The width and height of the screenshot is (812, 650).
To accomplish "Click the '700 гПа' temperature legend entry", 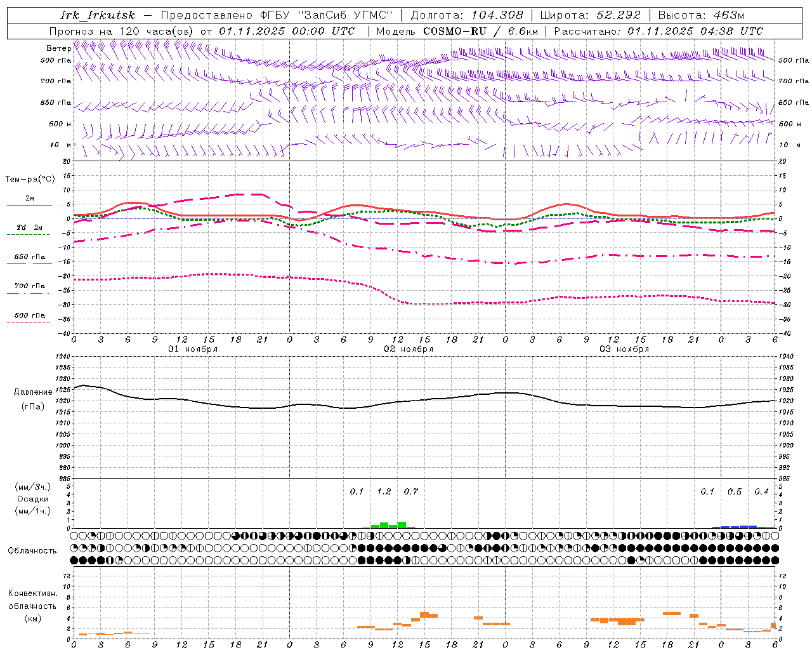I will point(30,286).
